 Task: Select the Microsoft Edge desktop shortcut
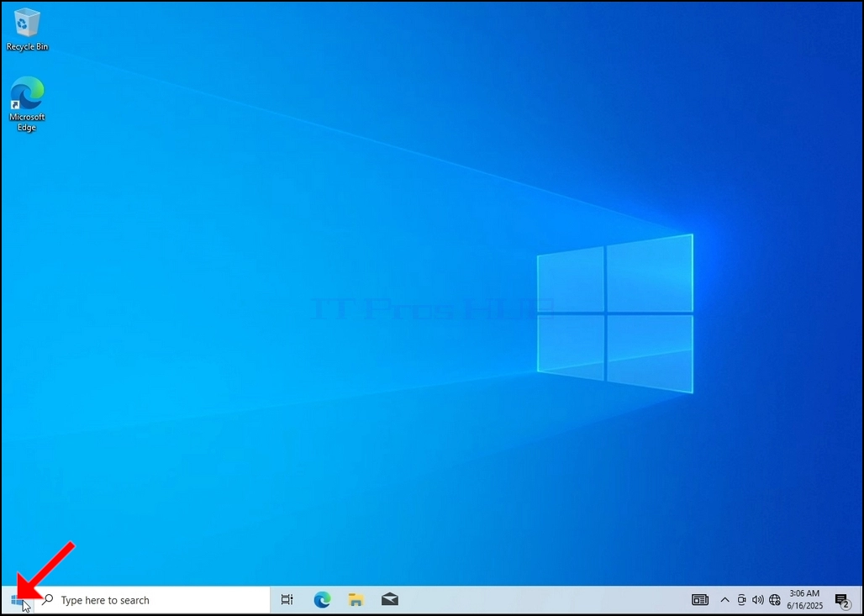pos(26,104)
